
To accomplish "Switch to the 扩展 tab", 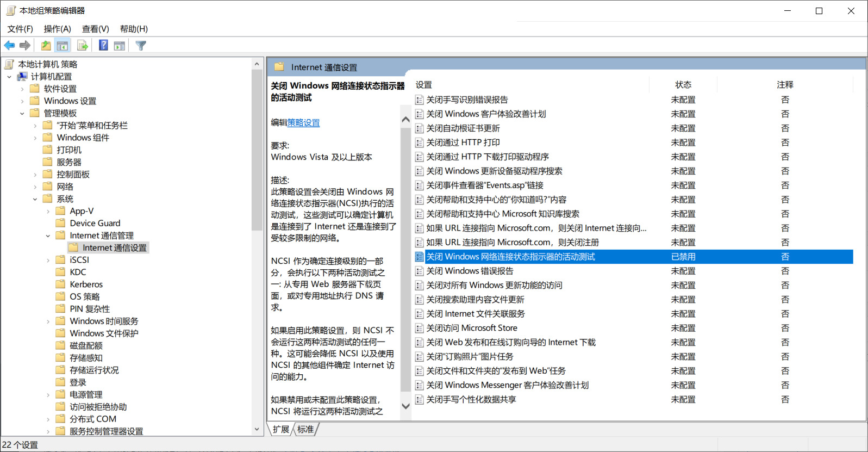I will click(281, 429).
